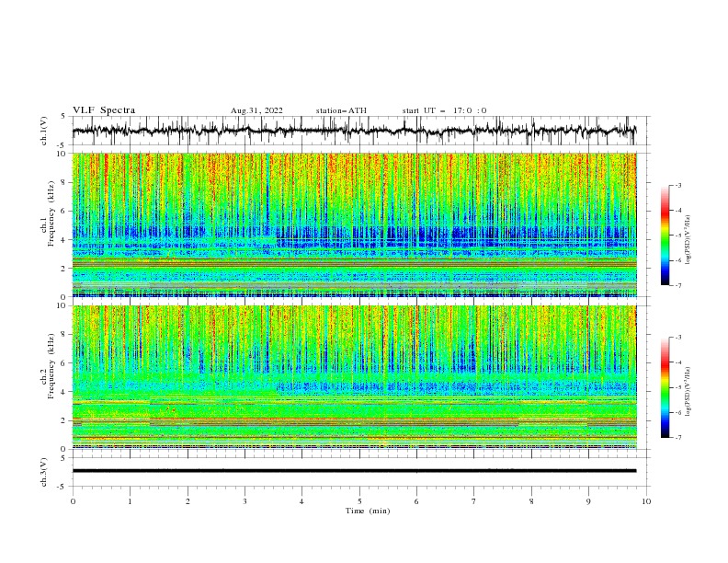Click time axis tick label '3'

pyautogui.click(x=245, y=501)
